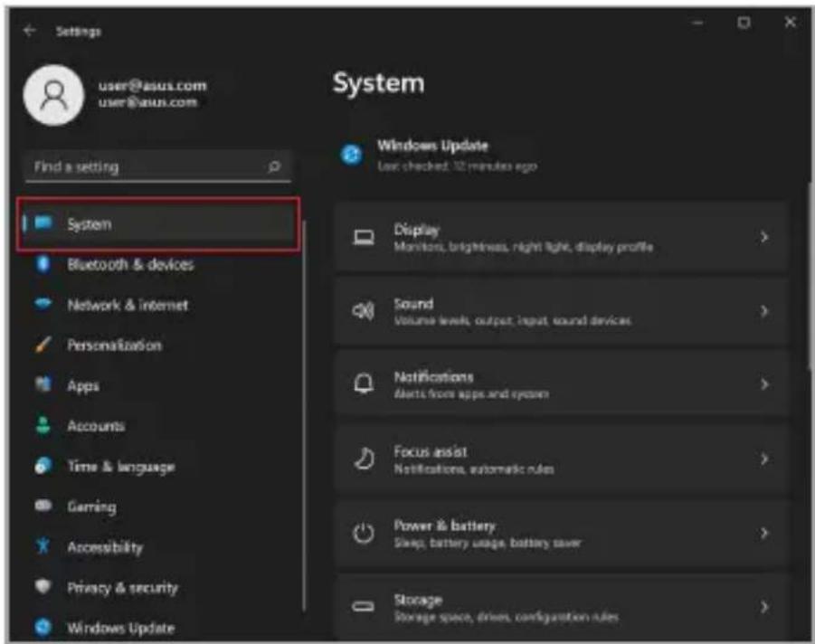This screenshot has height=644, width=815.
Task: Click the System monitor icon in sidebar
Action: [x=43, y=223]
